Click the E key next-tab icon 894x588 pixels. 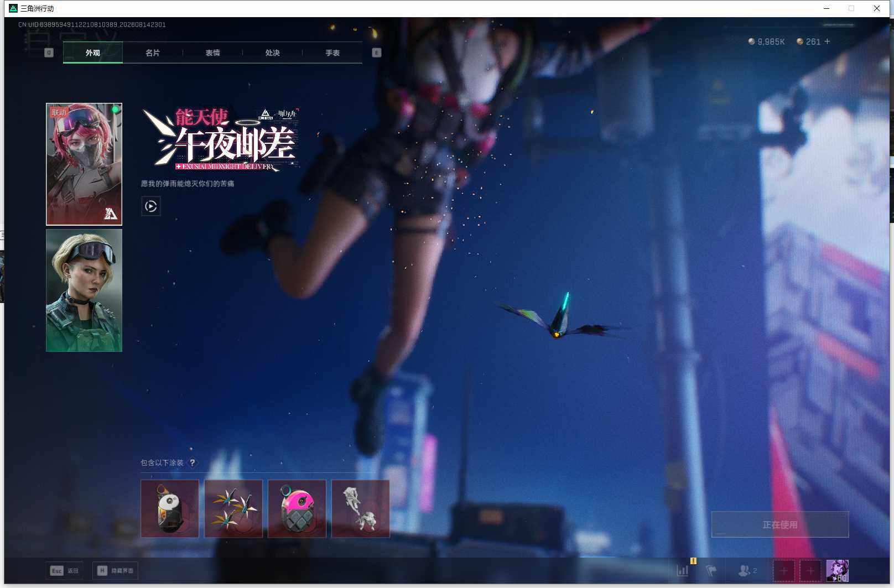coord(377,53)
